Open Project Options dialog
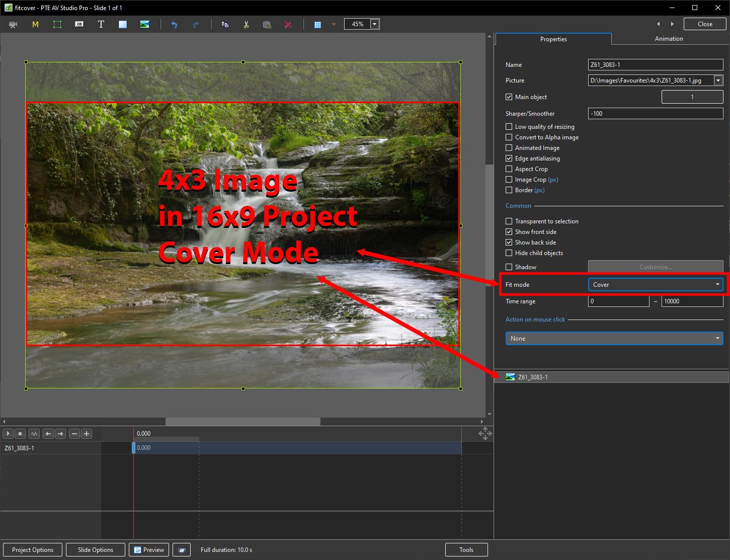The height and width of the screenshot is (560, 730). (x=33, y=550)
